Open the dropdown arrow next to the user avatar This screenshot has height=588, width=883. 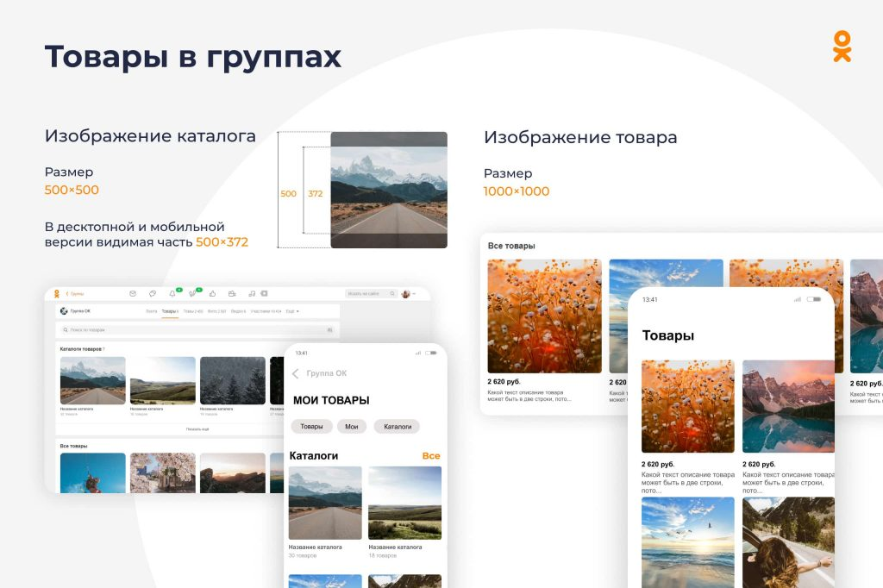pos(415,293)
